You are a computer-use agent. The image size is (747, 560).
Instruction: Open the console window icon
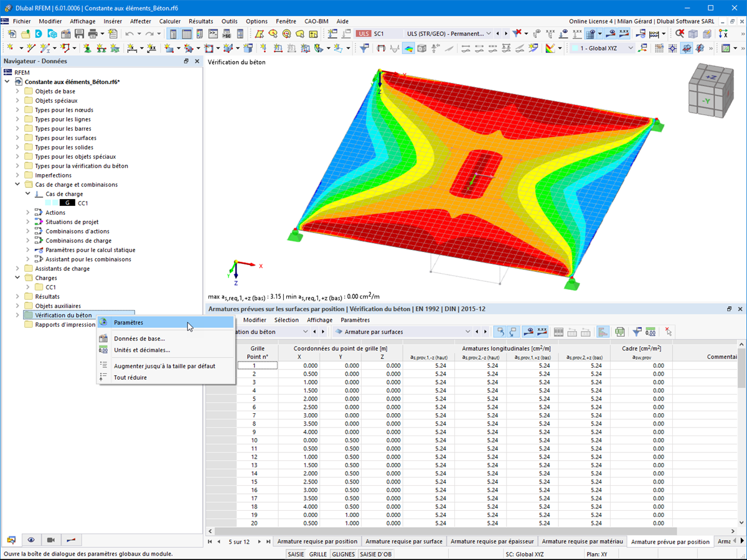213,34
